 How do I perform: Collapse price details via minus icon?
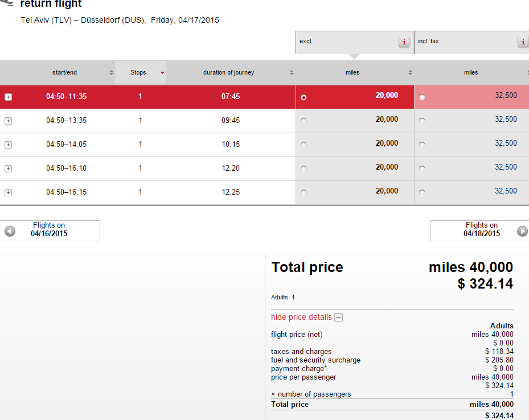338,317
